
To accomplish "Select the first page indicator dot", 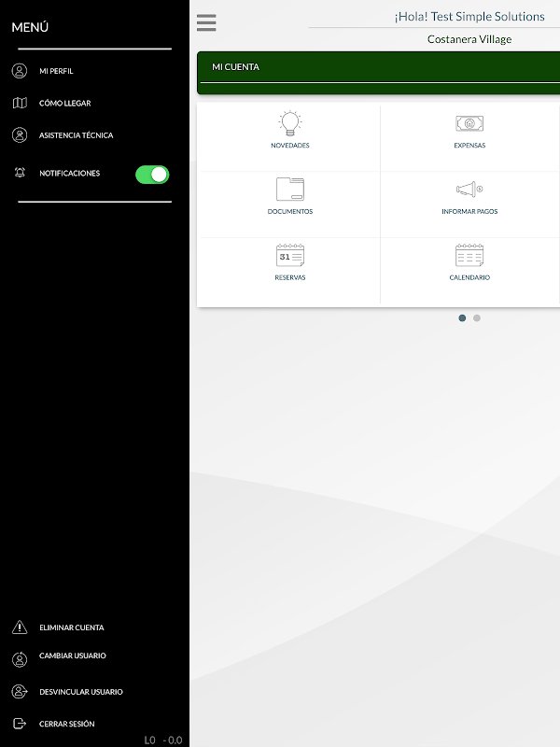I will tap(462, 317).
